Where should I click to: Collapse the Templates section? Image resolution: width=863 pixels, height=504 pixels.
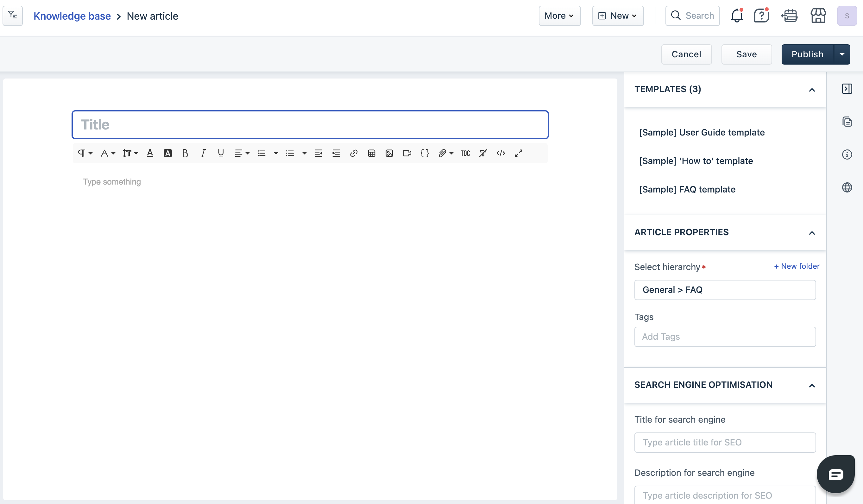click(812, 90)
